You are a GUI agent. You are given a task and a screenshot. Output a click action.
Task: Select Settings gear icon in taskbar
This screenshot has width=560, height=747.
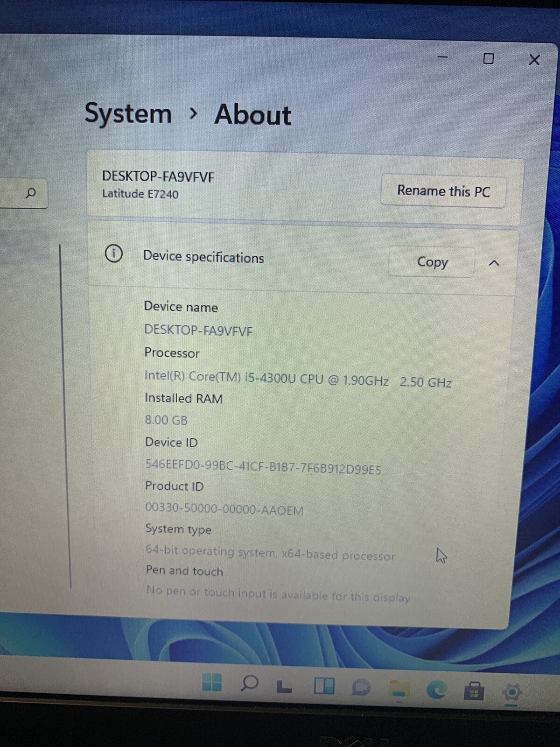512,692
